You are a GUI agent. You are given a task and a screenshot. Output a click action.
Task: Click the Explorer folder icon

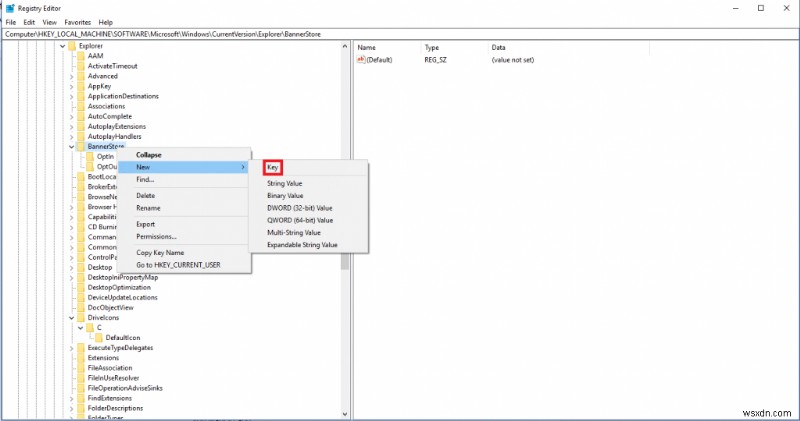click(72, 46)
